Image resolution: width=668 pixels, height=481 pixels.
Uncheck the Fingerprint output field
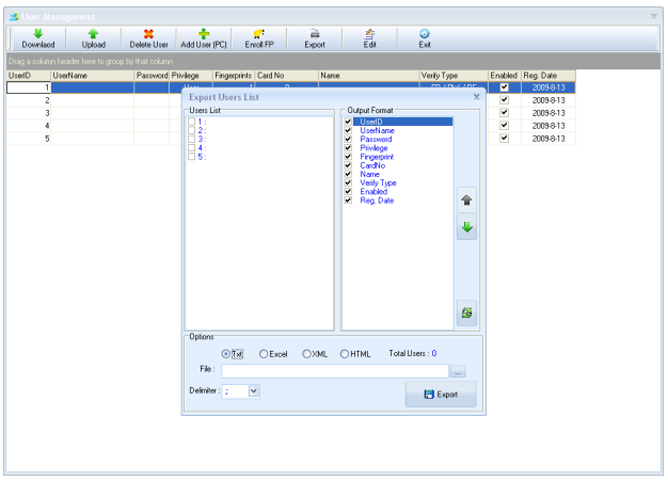348,157
